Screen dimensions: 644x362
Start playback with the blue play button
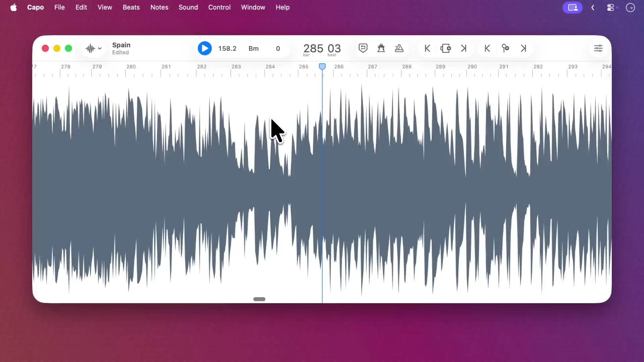click(205, 48)
